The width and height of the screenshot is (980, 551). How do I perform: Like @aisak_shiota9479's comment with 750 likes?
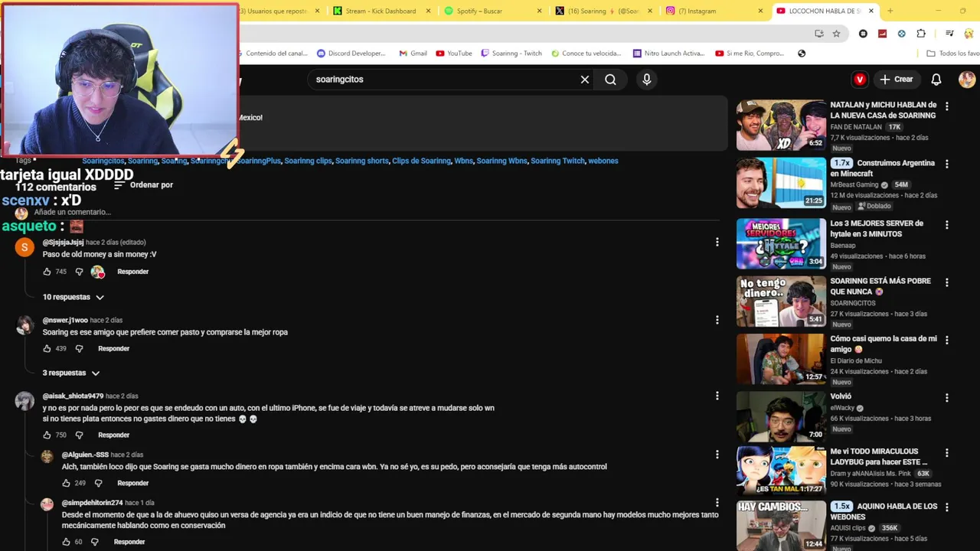coord(47,435)
